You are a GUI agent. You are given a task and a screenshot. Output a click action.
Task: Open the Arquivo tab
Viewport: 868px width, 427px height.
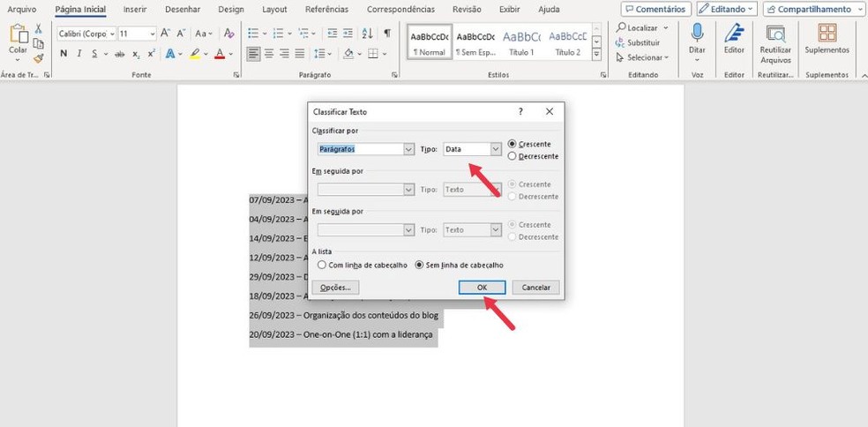pyautogui.click(x=21, y=10)
